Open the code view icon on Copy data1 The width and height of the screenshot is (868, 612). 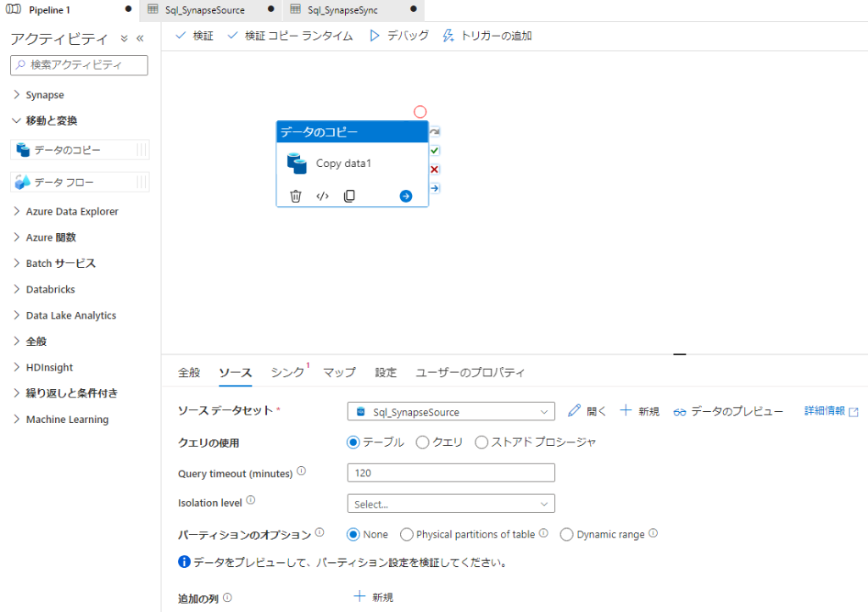coord(322,196)
